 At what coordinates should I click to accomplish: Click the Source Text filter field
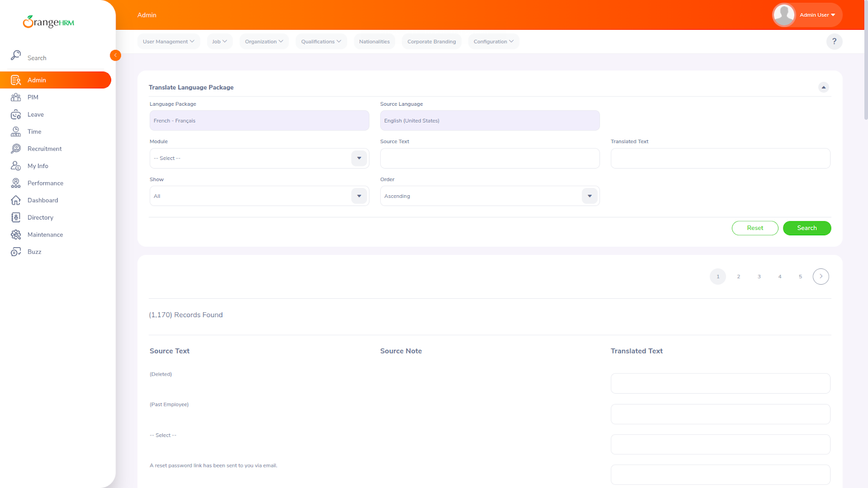[489, 158]
